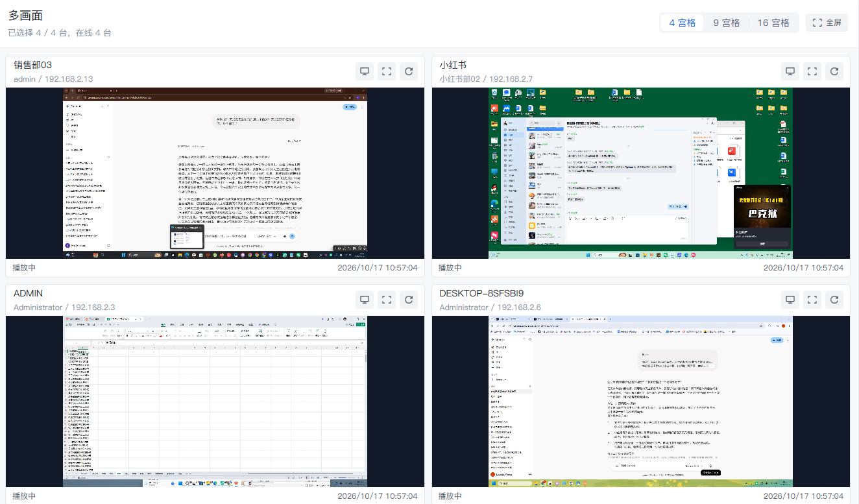This screenshot has height=504, width=859.
Task: Open monitor icon for ADMIN panel
Action: point(365,300)
